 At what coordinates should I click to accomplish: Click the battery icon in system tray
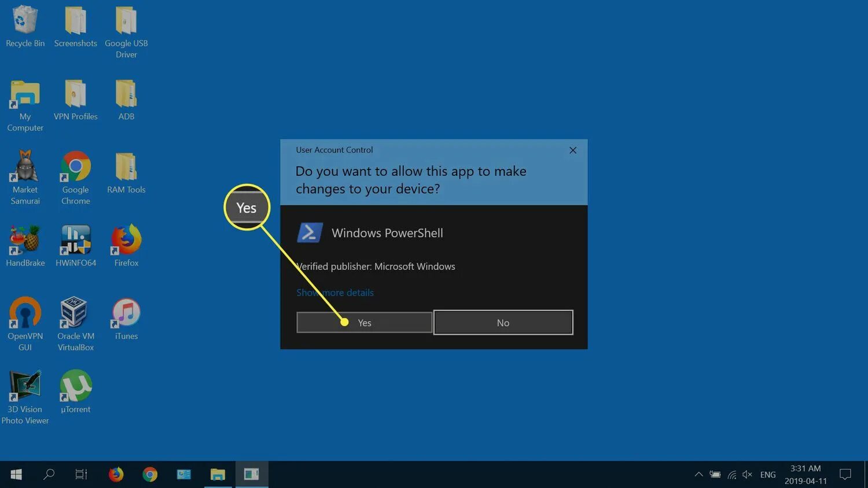(715, 475)
